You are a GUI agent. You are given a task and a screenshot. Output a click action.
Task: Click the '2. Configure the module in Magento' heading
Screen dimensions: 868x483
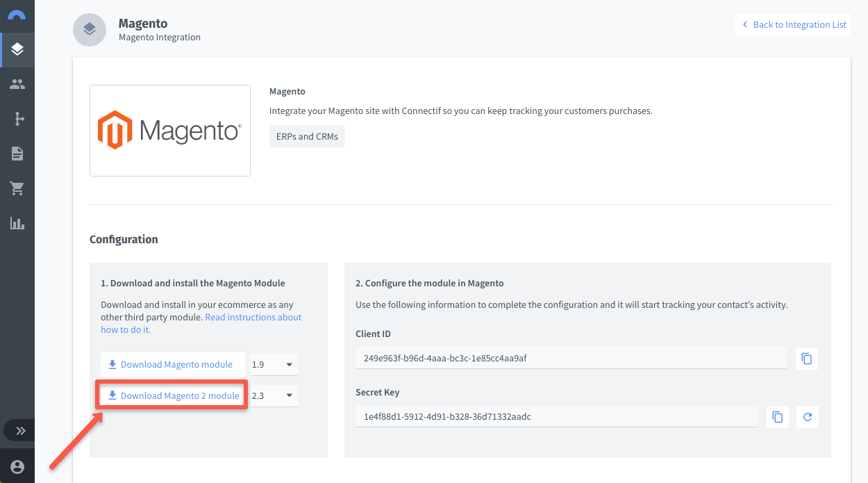429,283
